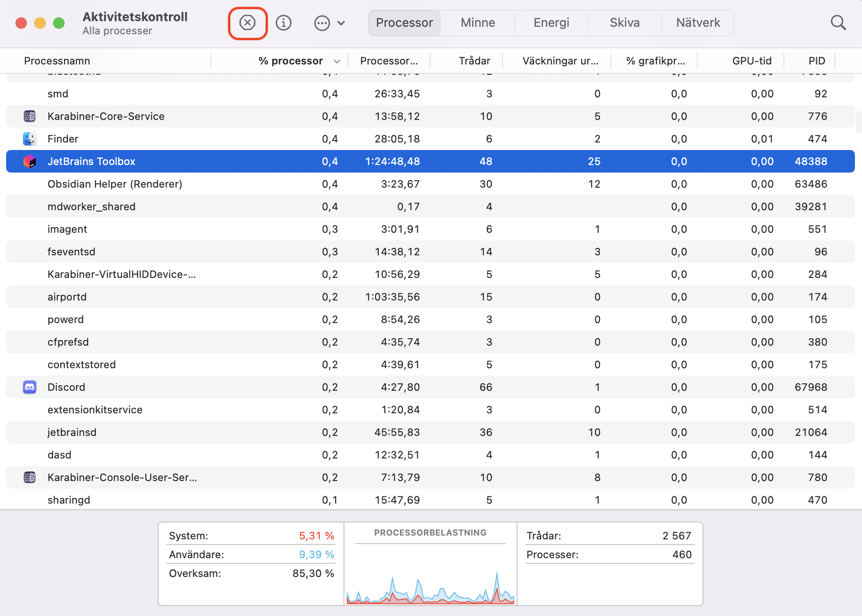Click the stop process icon in toolbar
This screenshot has width=862, height=616.
(x=247, y=23)
